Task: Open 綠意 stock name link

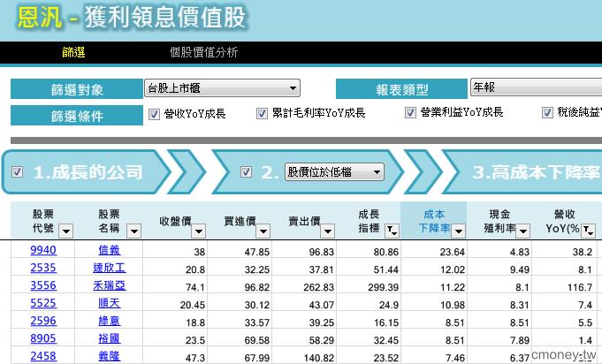Action: click(x=110, y=321)
